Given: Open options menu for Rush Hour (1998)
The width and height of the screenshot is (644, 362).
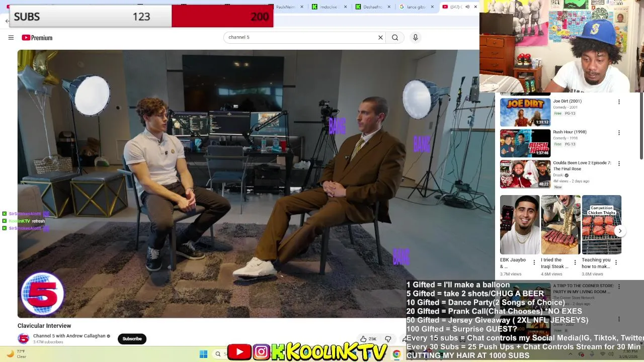Looking at the screenshot, I should point(619,133).
